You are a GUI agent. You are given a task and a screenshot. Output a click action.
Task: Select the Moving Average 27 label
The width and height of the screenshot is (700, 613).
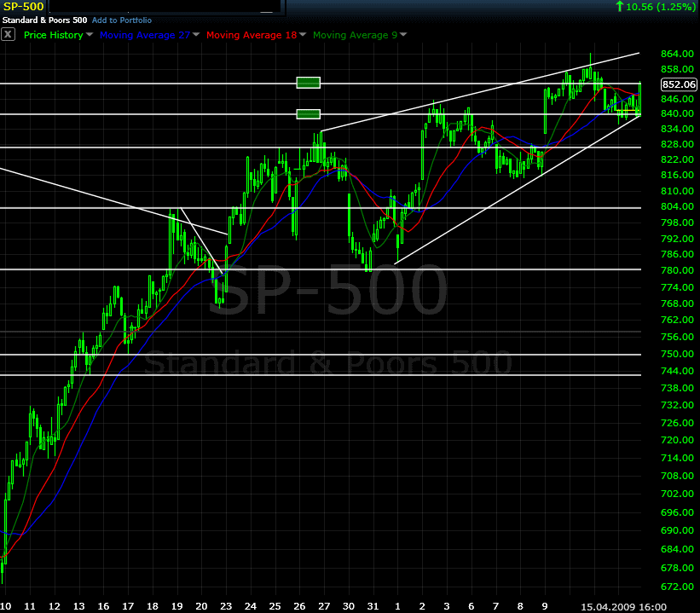pos(145,35)
